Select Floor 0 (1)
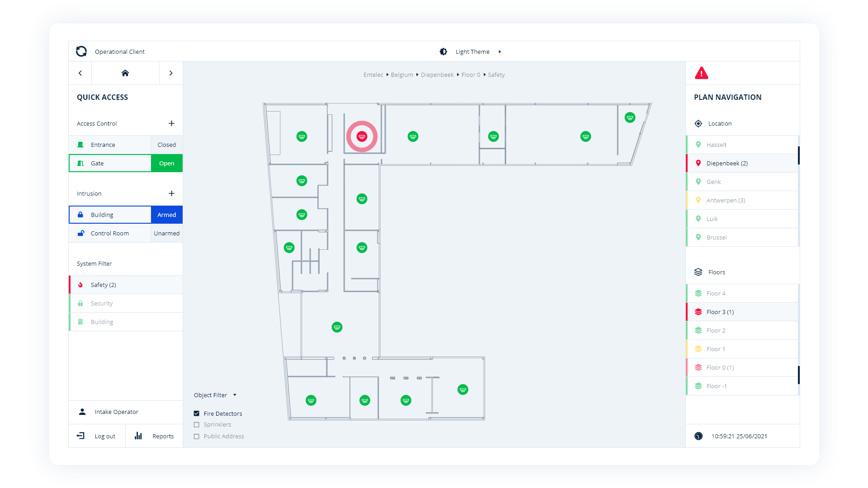 (741, 367)
